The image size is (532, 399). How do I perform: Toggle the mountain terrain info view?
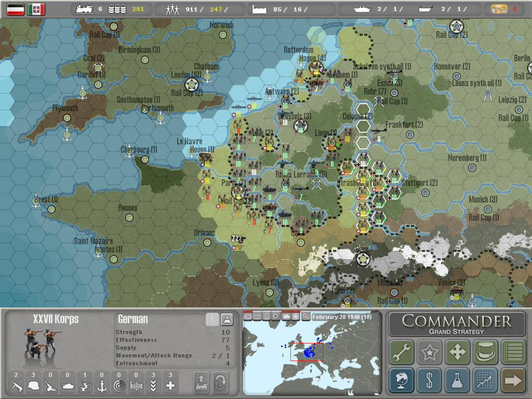pyautogui.click(x=227, y=320)
